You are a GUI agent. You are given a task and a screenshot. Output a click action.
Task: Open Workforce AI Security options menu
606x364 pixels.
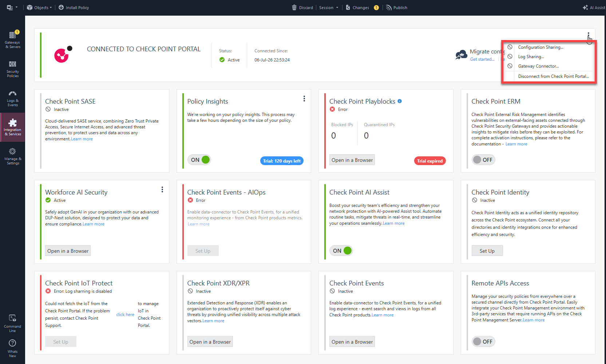point(162,189)
